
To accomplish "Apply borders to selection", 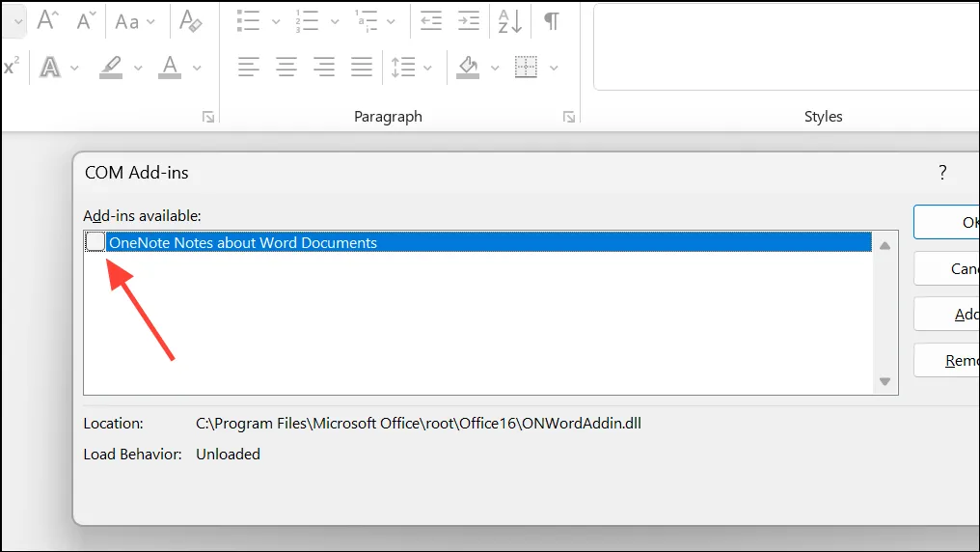I will click(x=527, y=67).
